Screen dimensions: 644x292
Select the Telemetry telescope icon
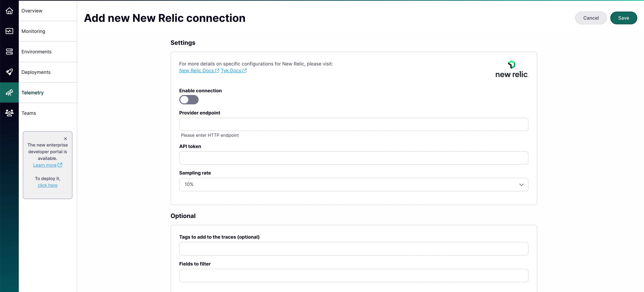tap(9, 92)
